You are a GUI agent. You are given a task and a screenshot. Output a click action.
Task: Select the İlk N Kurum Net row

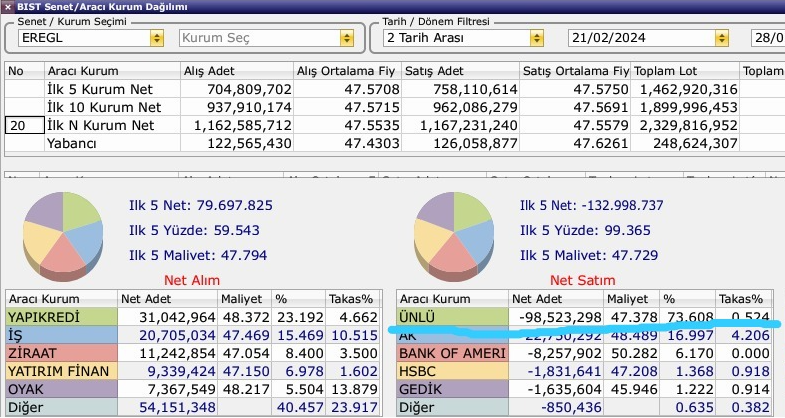[x=393, y=125]
